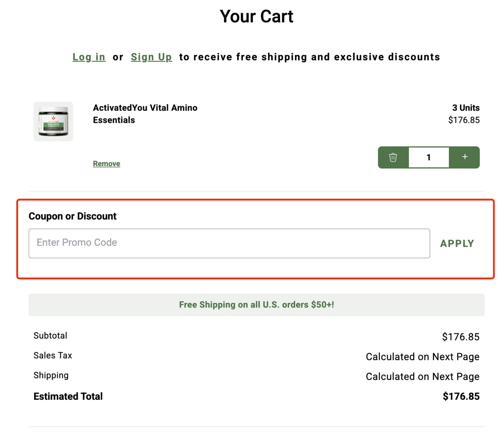The width and height of the screenshot is (504, 435).
Task: Click Remove under the product
Action: pyautogui.click(x=106, y=163)
